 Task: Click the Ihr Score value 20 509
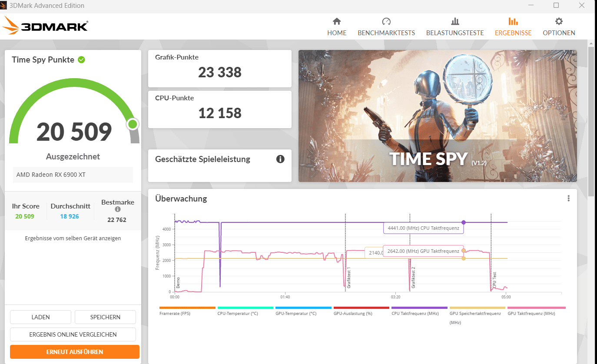[x=25, y=216]
